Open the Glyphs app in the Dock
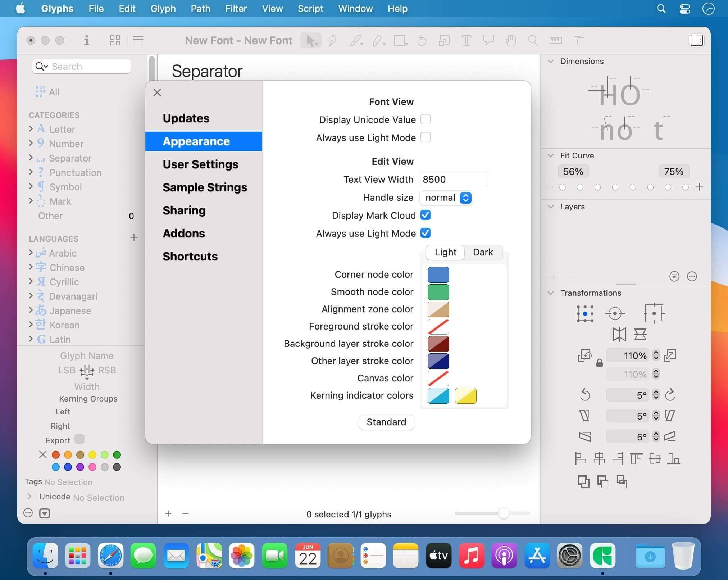The height and width of the screenshot is (580, 728). click(x=602, y=556)
